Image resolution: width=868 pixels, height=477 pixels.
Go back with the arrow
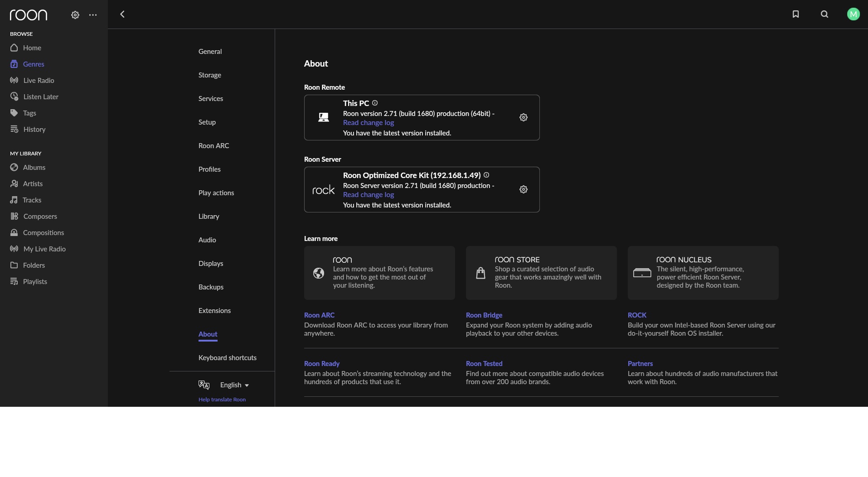122,14
